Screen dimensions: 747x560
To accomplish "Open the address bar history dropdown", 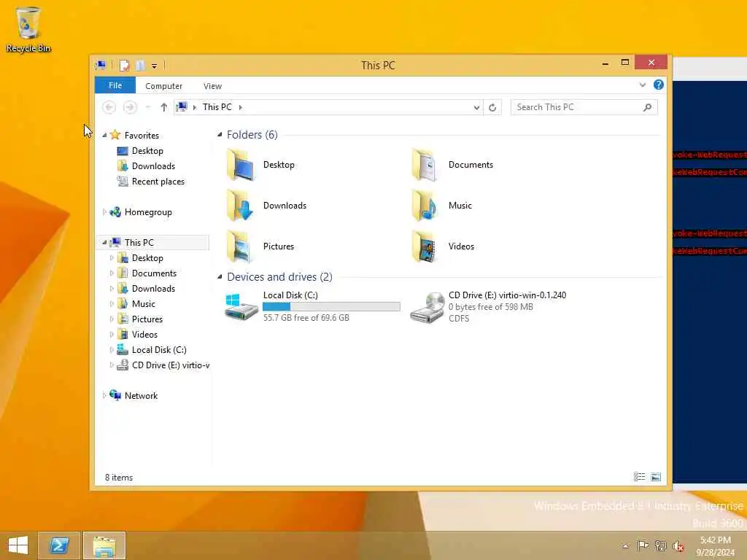I will [476, 108].
